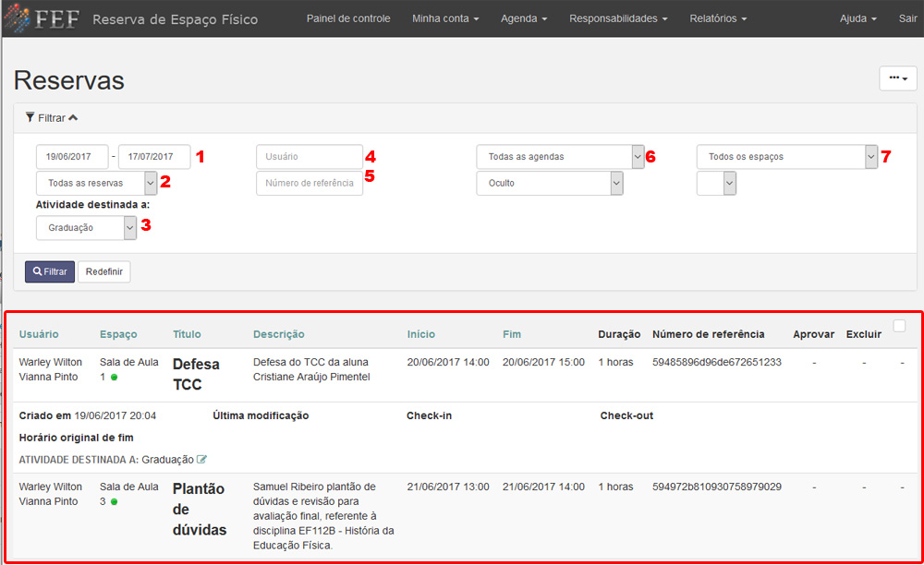
Task: Click start time 21/06/2017 13:00
Action: click(448, 487)
